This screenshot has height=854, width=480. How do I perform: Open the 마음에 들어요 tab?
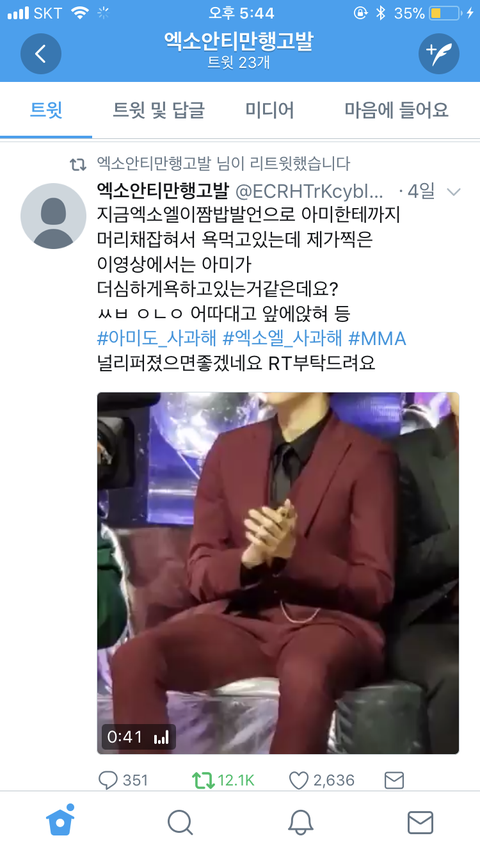tap(396, 110)
